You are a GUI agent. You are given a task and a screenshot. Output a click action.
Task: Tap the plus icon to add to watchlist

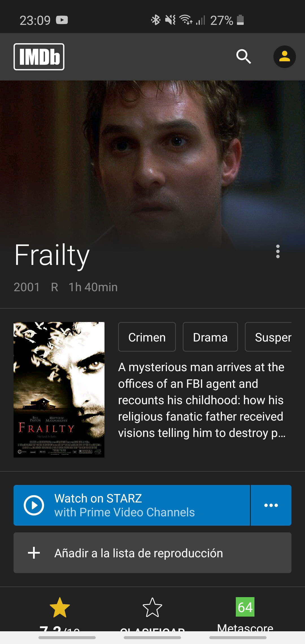[x=34, y=553]
